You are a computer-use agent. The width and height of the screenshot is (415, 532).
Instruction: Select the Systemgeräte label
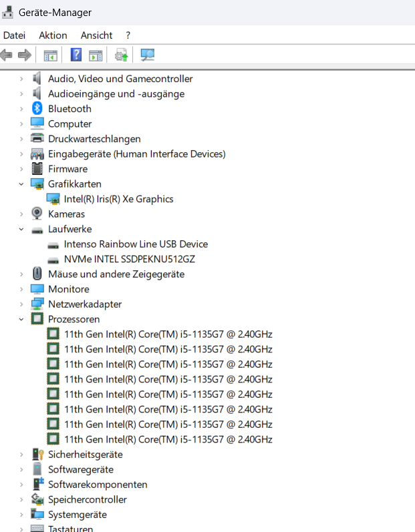(78, 515)
